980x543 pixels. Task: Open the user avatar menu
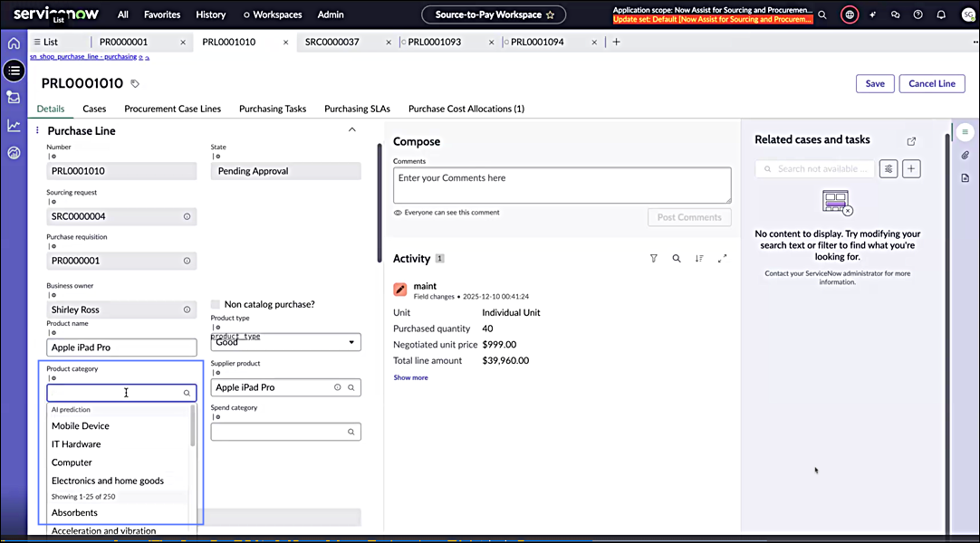(x=968, y=15)
